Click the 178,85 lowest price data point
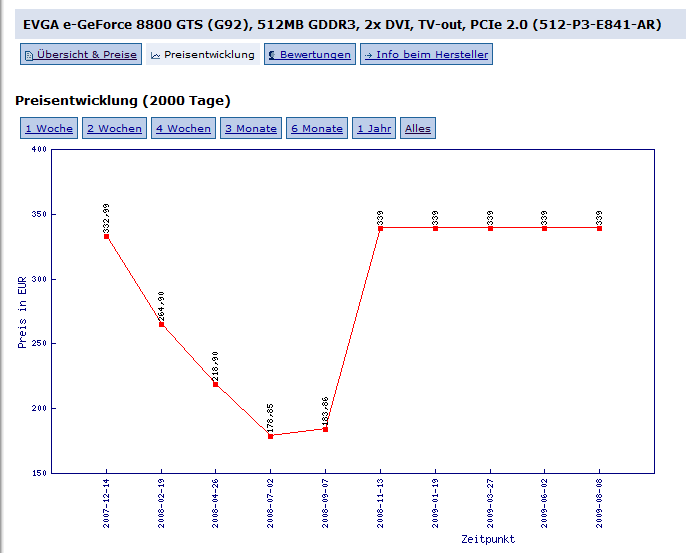The image size is (686, 553). coord(270,436)
